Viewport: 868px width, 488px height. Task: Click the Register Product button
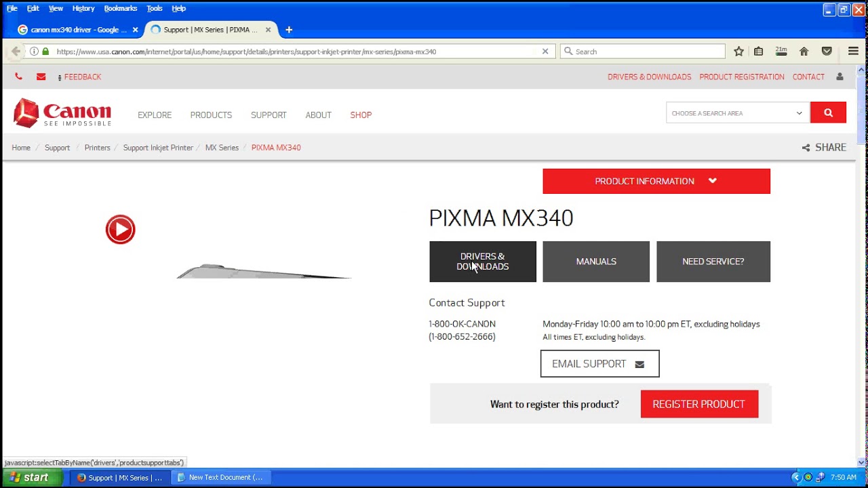coord(699,404)
